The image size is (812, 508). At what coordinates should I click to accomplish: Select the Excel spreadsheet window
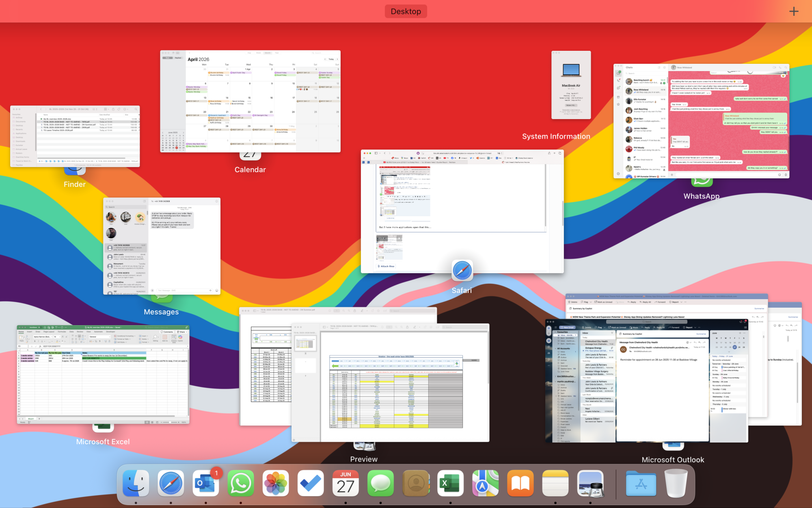[103, 375]
